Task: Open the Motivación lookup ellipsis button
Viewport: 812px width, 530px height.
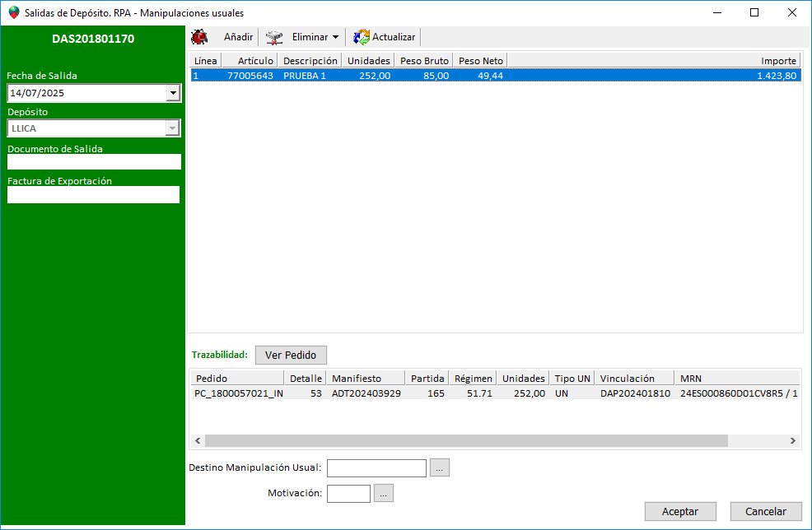Action: tap(384, 494)
